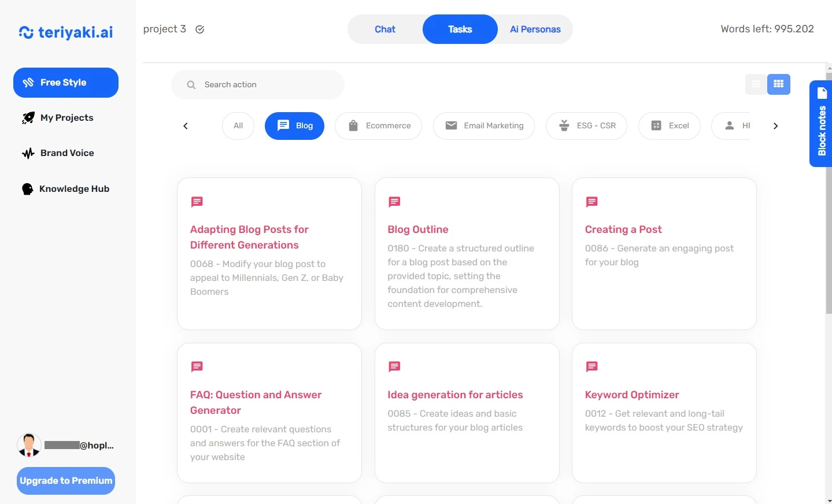This screenshot has height=504, width=832.
Task: Select the Excel category filter
Action: point(670,126)
